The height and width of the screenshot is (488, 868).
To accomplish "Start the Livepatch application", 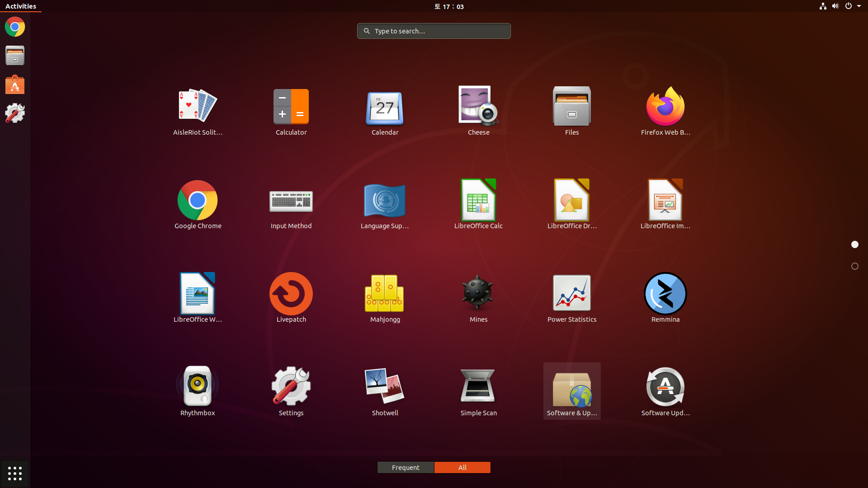I will 291,294.
